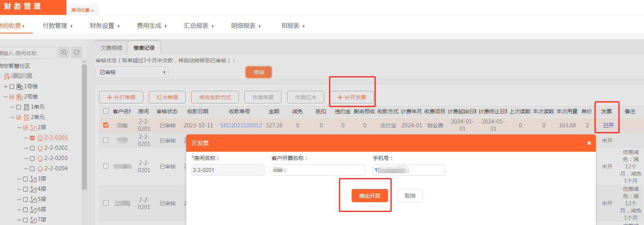
Task: Click the building icon for 1号楼
Action: (x=20, y=87)
